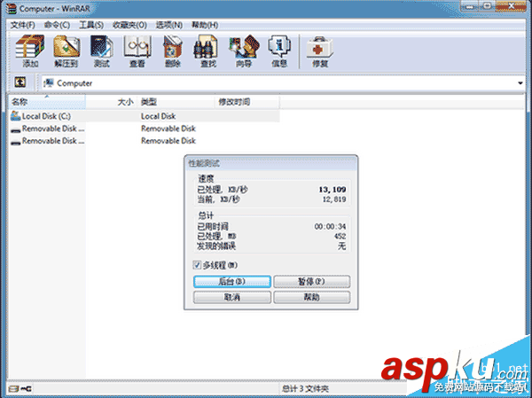Click the Test (测试) toolbar icon
The height and width of the screenshot is (398, 532).
pyautogui.click(x=102, y=51)
